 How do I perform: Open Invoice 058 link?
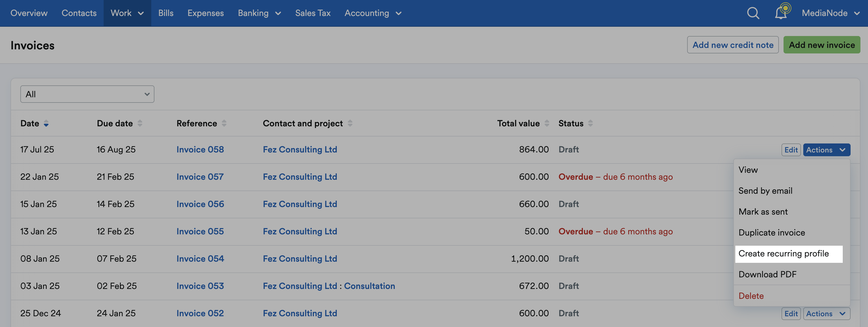click(x=200, y=150)
